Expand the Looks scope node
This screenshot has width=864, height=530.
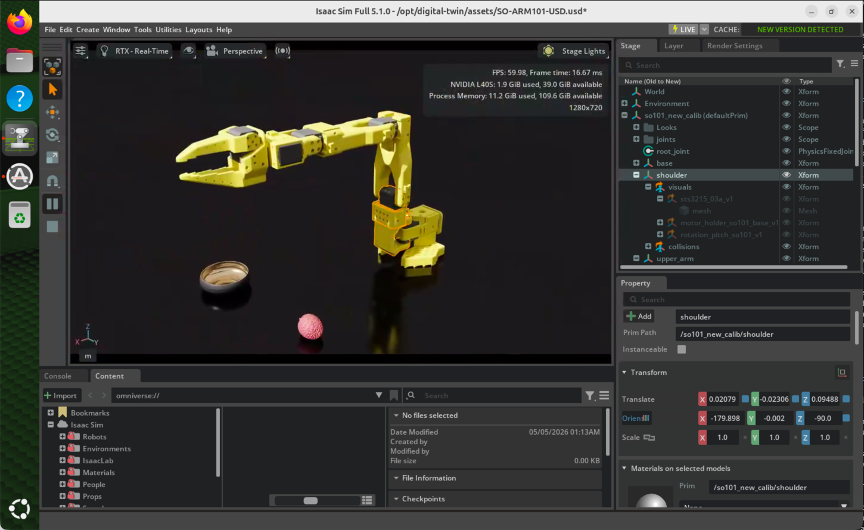click(x=636, y=127)
